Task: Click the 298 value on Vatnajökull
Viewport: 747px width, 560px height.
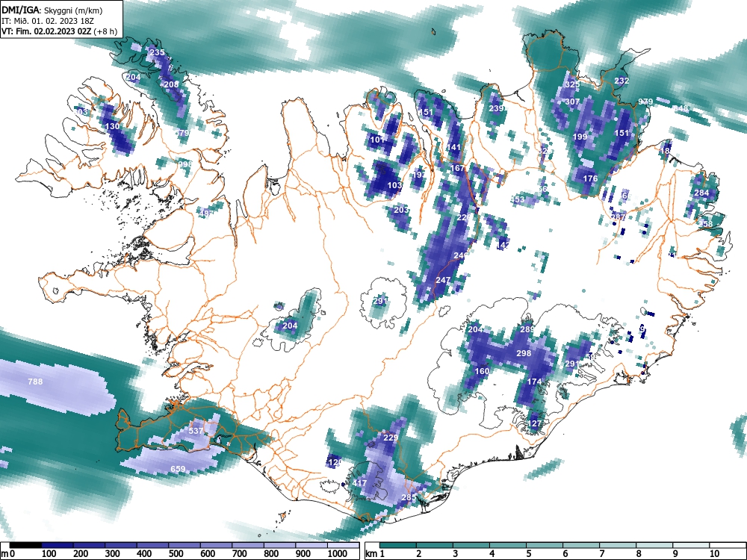Action: coord(524,353)
